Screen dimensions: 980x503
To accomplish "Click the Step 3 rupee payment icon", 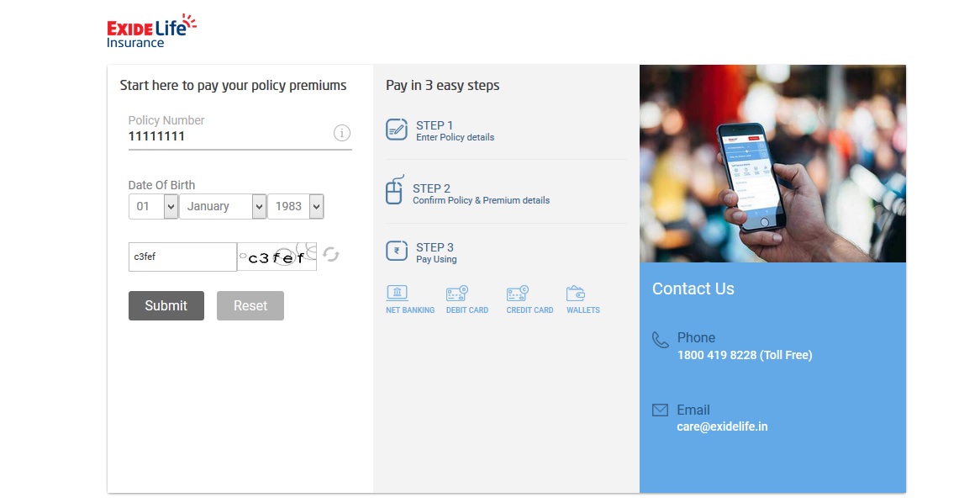I will [397, 251].
